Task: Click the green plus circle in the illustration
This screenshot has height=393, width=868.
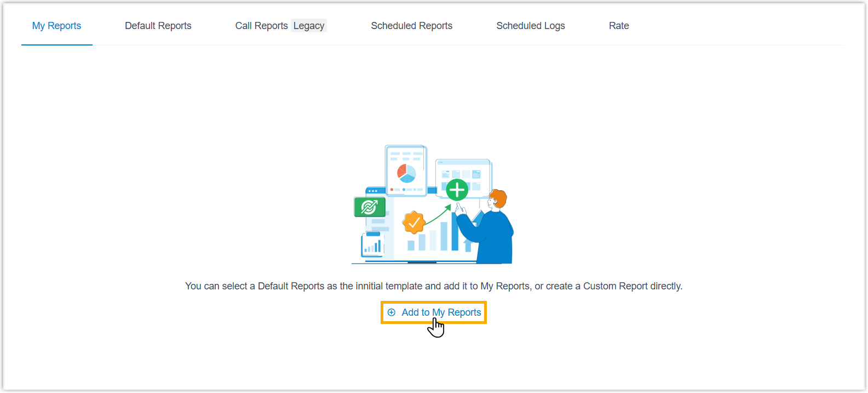Action: coord(457,190)
